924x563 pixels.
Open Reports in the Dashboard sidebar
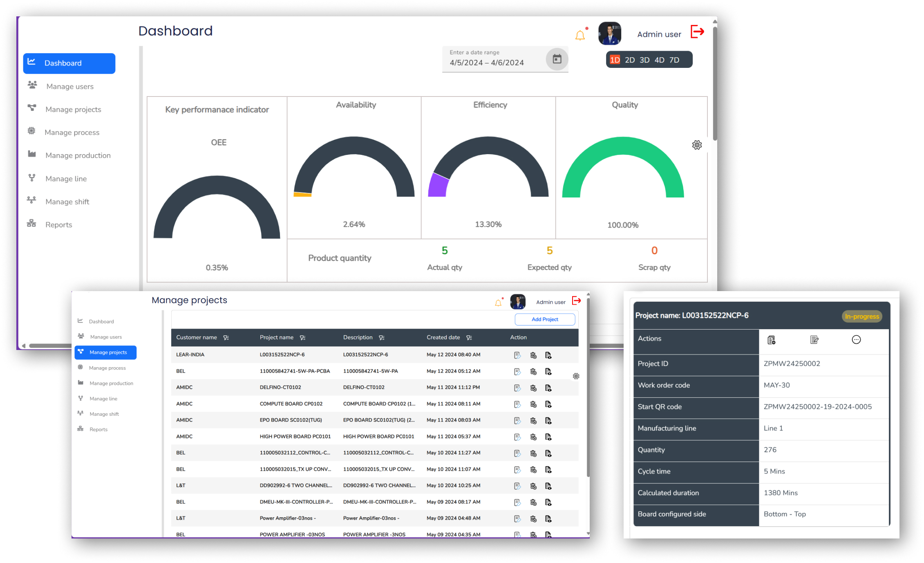[58, 224]
